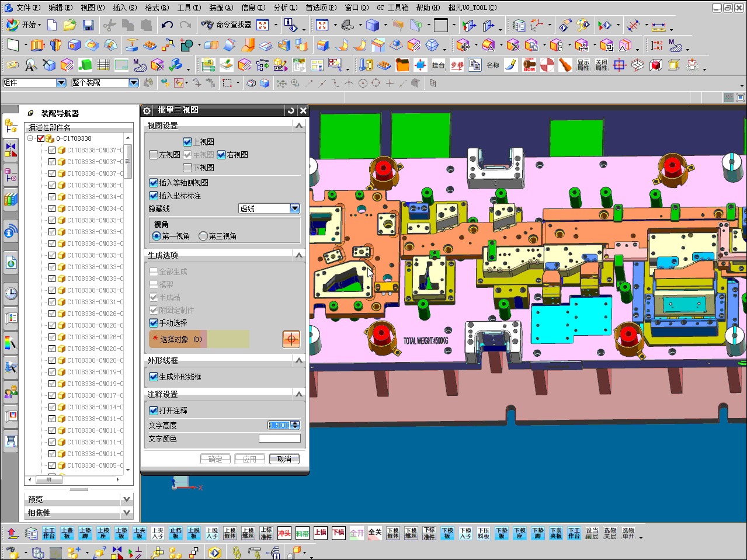747x560 pixels.
Task: Click the 文字颜色 color swatch
Action: pyautogui.click(x=280, y=439)
